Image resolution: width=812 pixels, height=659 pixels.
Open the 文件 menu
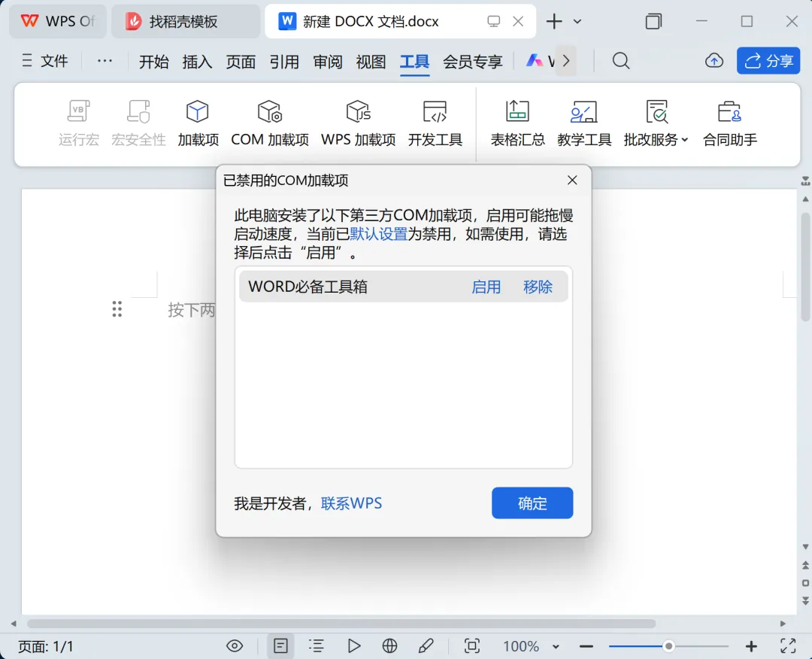coord(44,61)
